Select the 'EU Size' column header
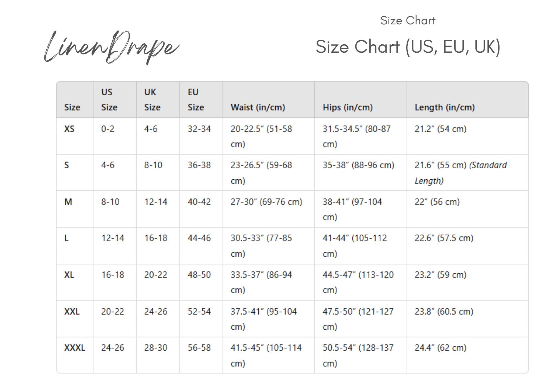The height and width of the screenshot is (392, 555). (x=196, y=100)
